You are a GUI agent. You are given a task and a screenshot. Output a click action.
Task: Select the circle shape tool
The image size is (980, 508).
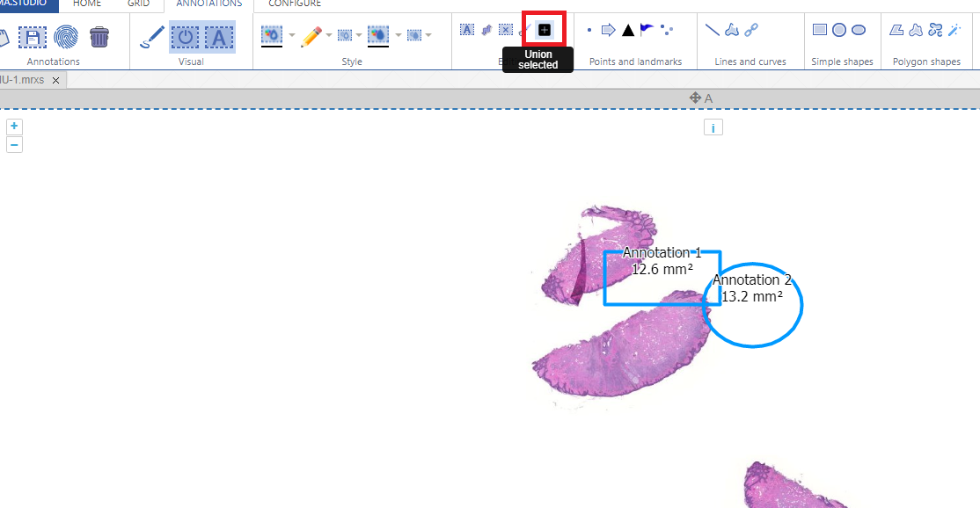pyautogui.click(x=839, y=30)
